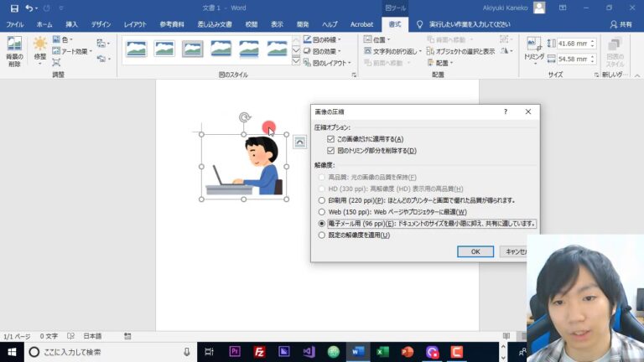
Task: Close the 画像の圧縮 (Compress Pictures) dialog with X
Action: pos(528,111)
